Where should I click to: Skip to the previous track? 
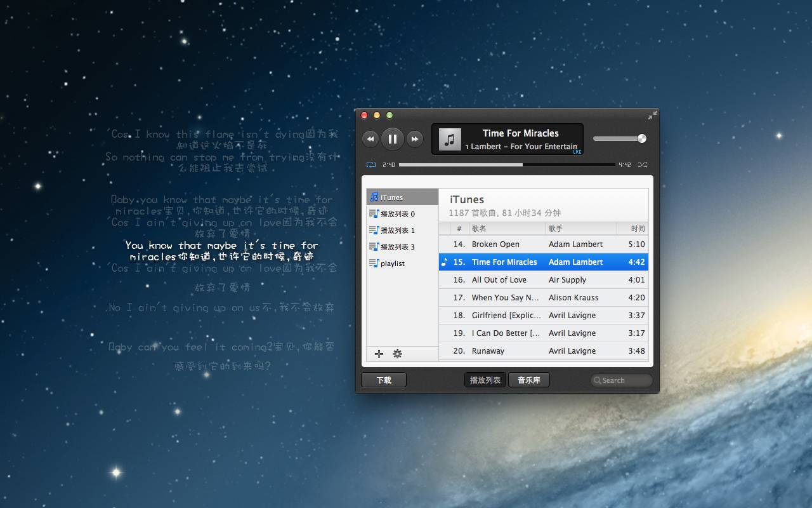click(x=370, y=138)
